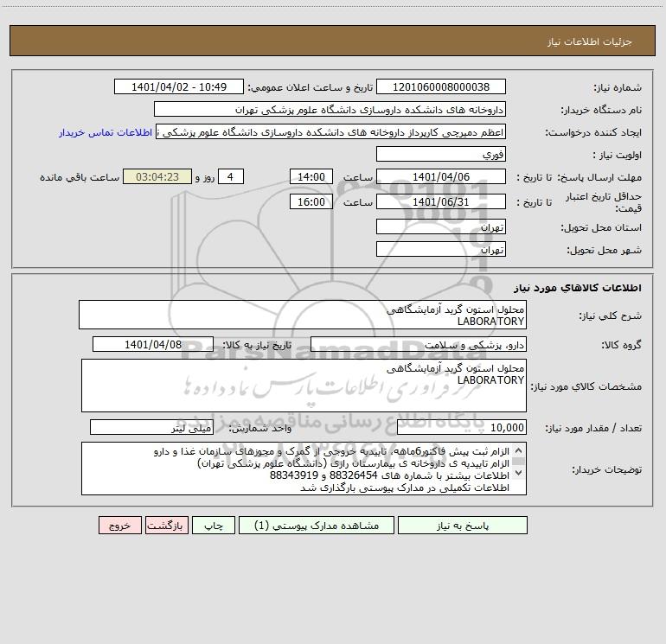Click goods group field دارو، پزشکی و سلامت
The height and width of the screenshot is (644, 666).
(419, 344)
